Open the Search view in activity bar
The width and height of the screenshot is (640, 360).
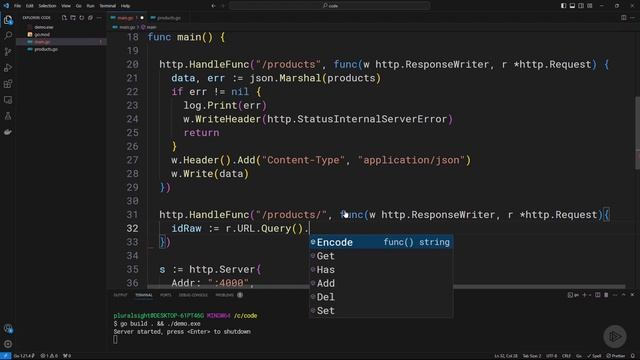point(8,36)
